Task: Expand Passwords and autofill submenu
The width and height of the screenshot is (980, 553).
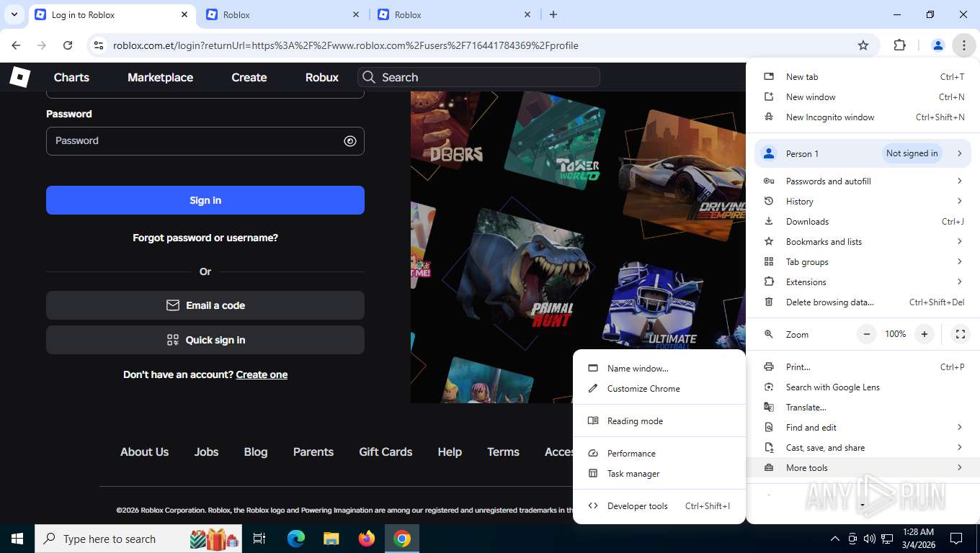Action: coord(863,181)
